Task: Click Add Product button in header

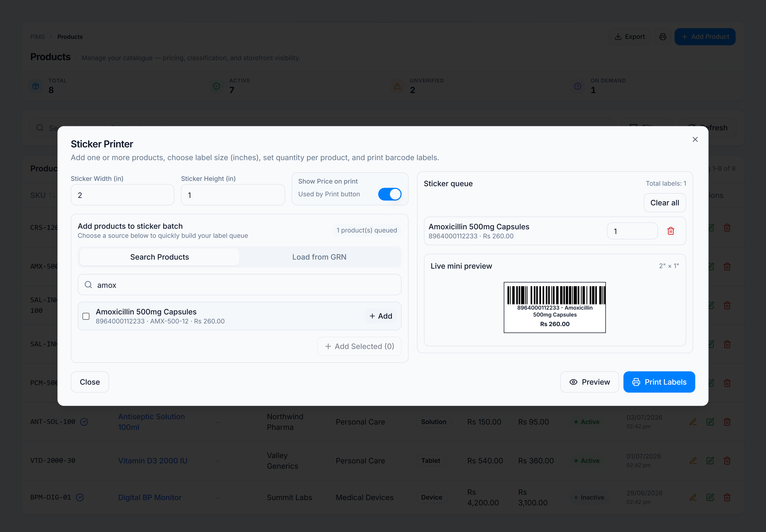Action: [705, 37]
